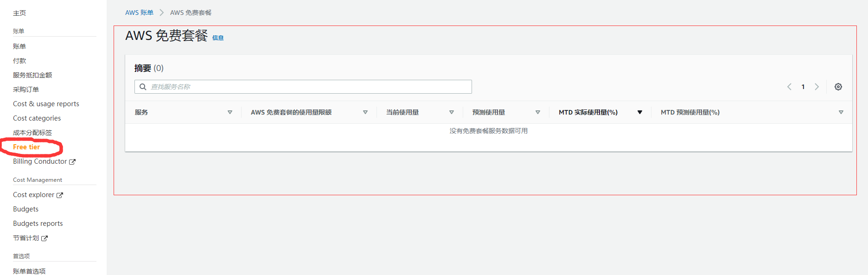Viewport: 868px width, 275px height.
Task: Open Cost & usage reports
Action: [46, 104]
